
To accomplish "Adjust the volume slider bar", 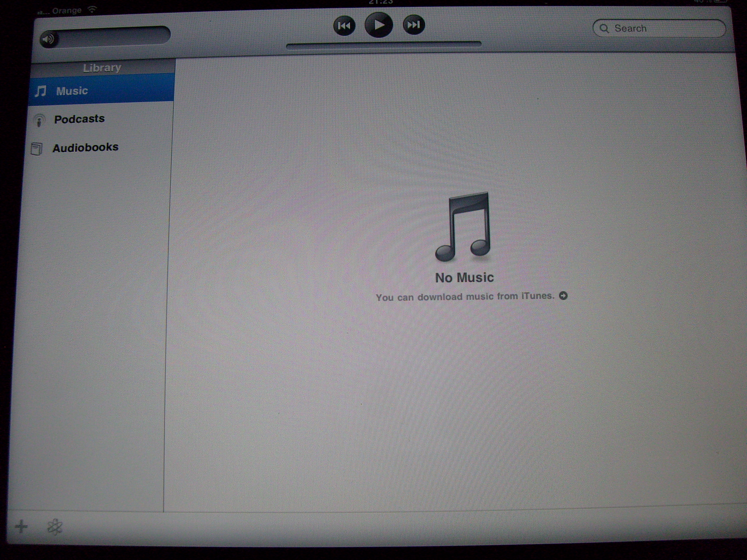I will point(105,37).
